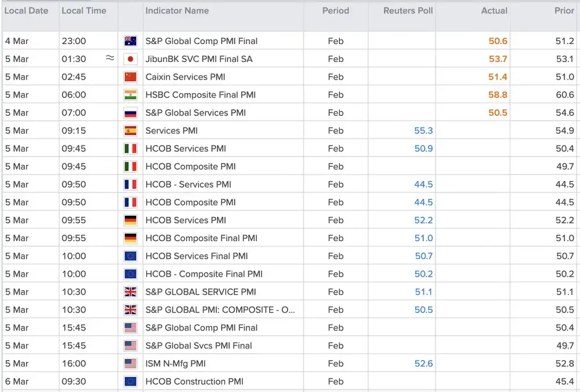This screenshot has height=392, width=580.
Task: Select the HCOB Construction PMI indicator
Action: pyautogui.click(x=194, y=382)
